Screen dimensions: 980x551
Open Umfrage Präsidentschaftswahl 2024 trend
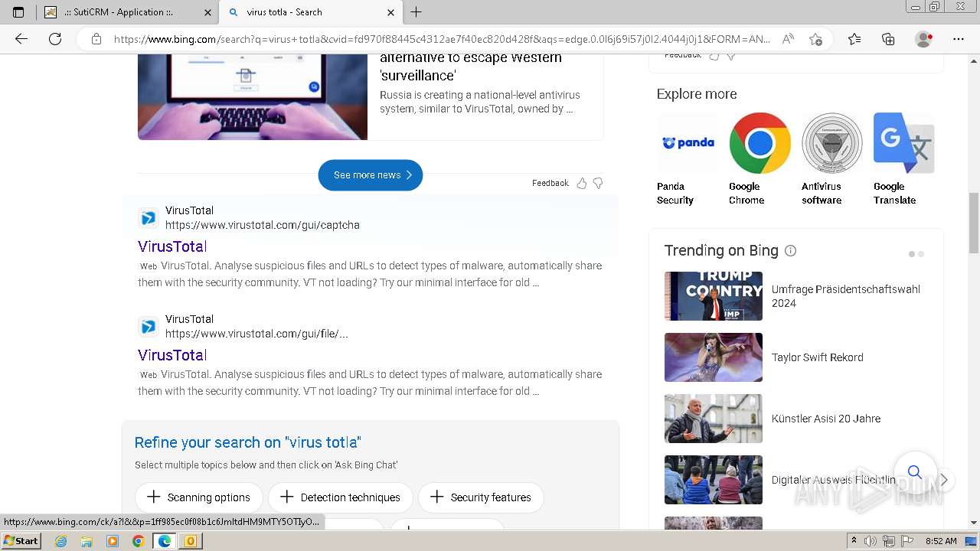click(846, 296)
